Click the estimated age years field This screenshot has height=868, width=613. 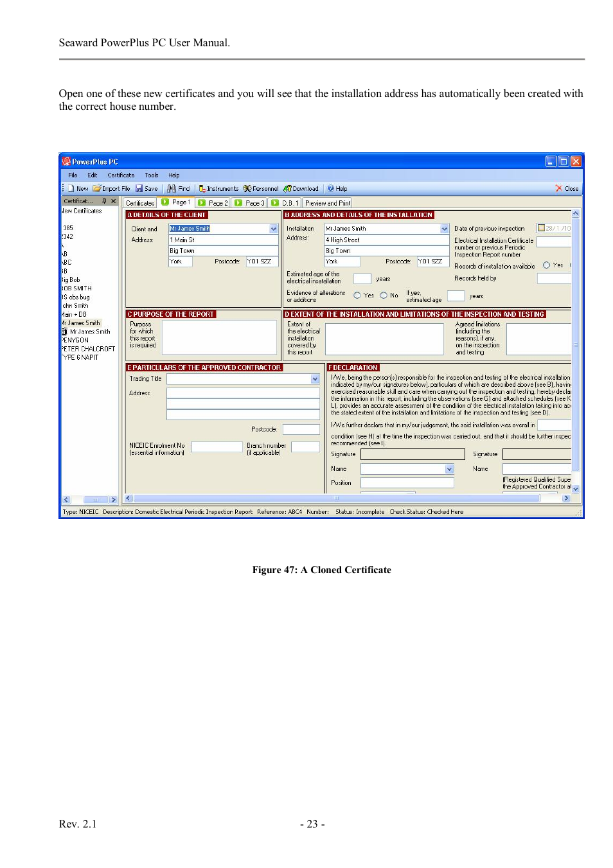(x=362, y=278)
